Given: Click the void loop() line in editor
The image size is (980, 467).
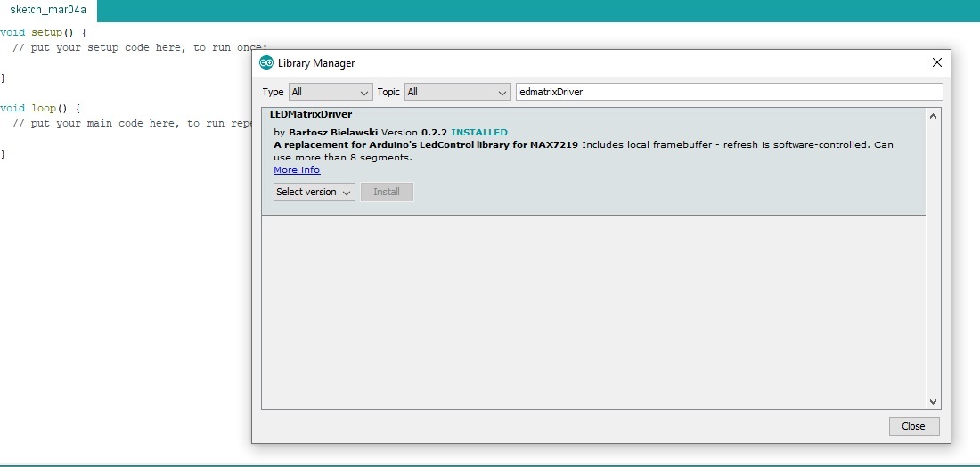Looking at the screenshot, I should [x=40, y=108].
